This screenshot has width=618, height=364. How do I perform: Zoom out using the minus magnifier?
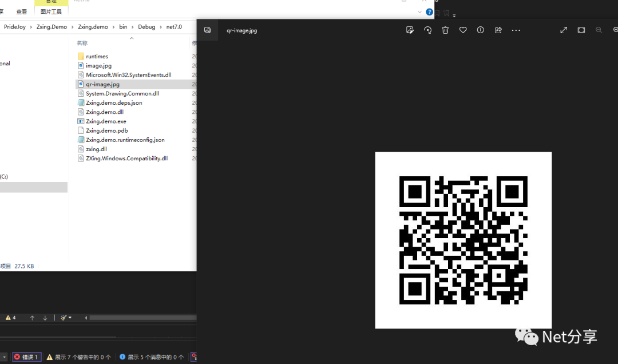pyautogui.click(x=599, y=30)
